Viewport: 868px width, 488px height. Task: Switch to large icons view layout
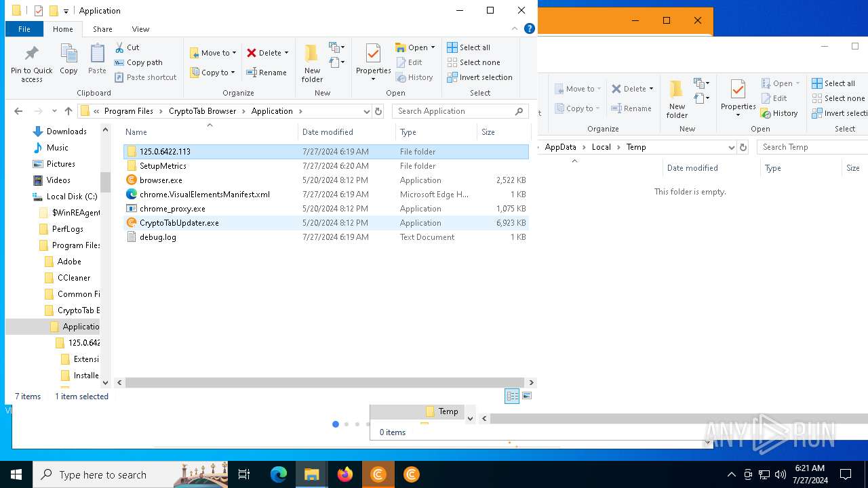[527, 396]
